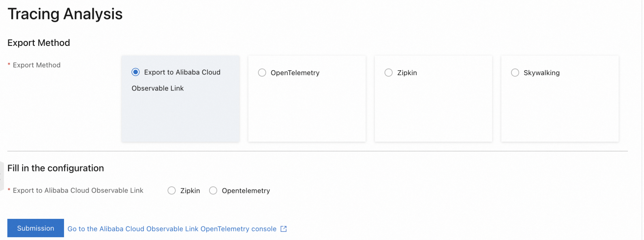
Task: Click the 'Export to Alibaba Cloud Observable Link' field label
Action: point(78,191)
